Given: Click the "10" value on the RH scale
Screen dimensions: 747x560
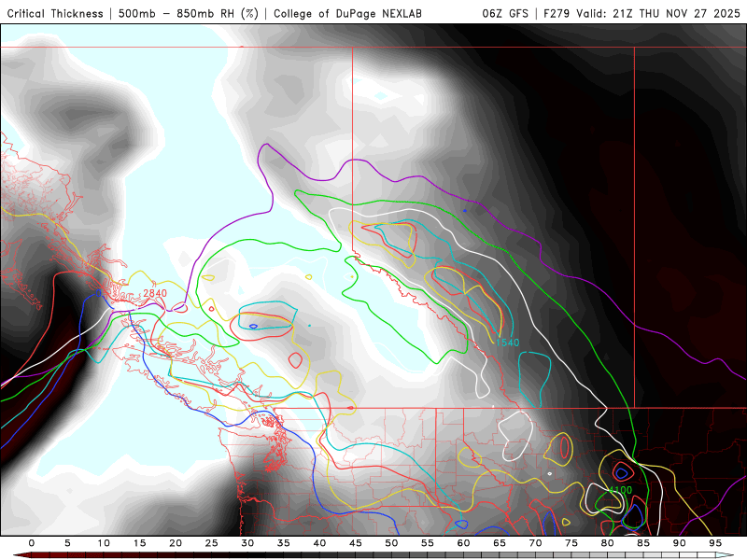Looking at the screenshot, I should coord(104,543).
